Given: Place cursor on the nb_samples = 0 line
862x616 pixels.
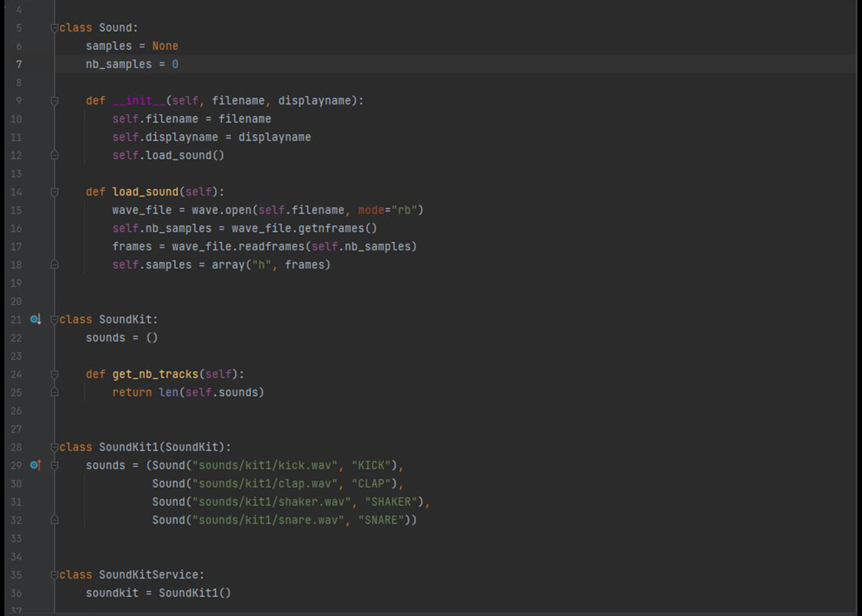Looking at the screenshot, I should pyautogui.click(x=132, y=64).
